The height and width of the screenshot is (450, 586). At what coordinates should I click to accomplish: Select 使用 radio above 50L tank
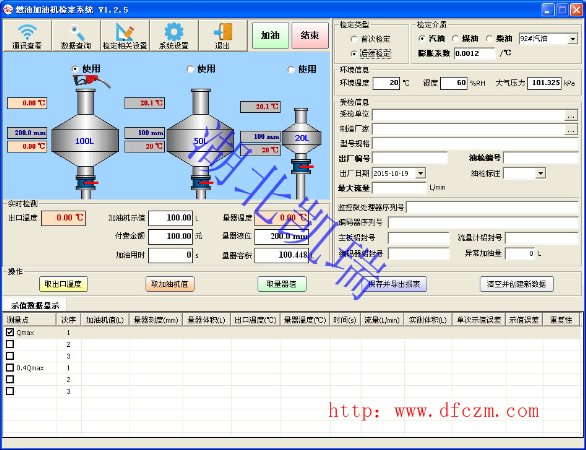190,69
